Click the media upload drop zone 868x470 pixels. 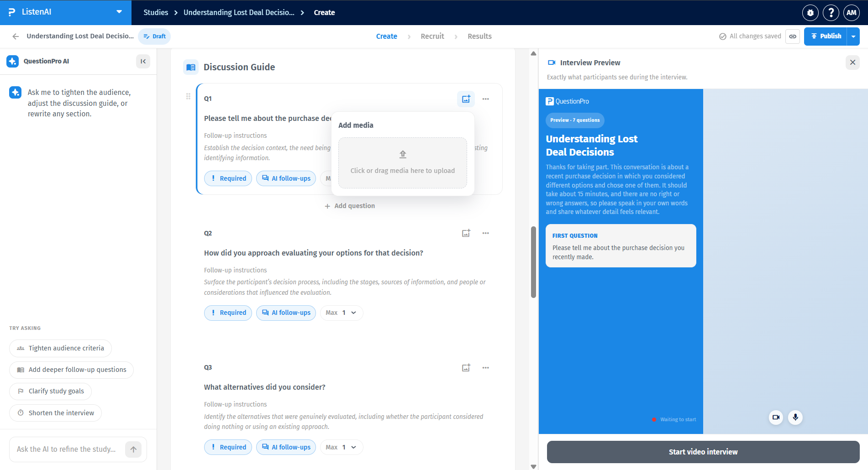403,163
